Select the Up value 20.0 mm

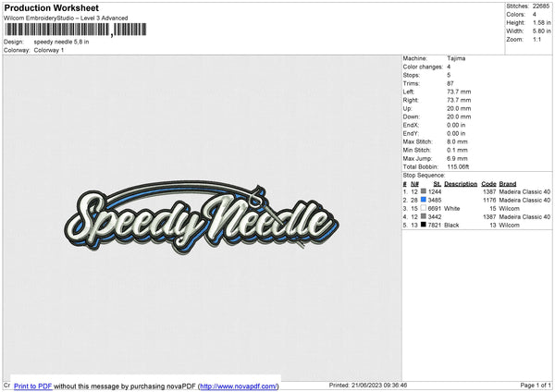459,108
